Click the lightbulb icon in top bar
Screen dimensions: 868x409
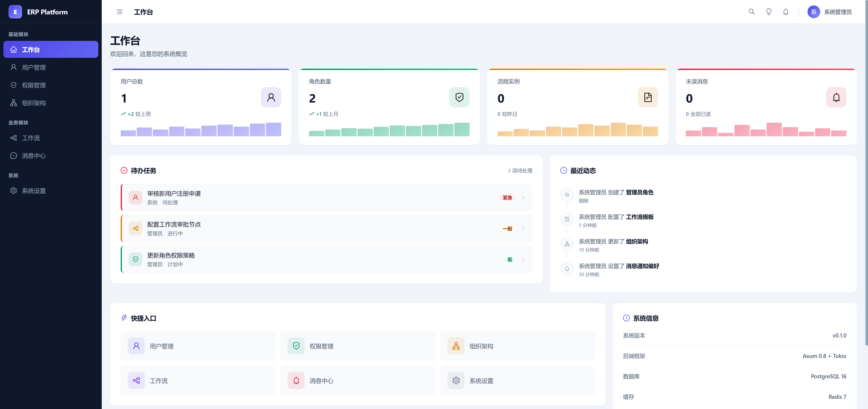click(769, 12)
